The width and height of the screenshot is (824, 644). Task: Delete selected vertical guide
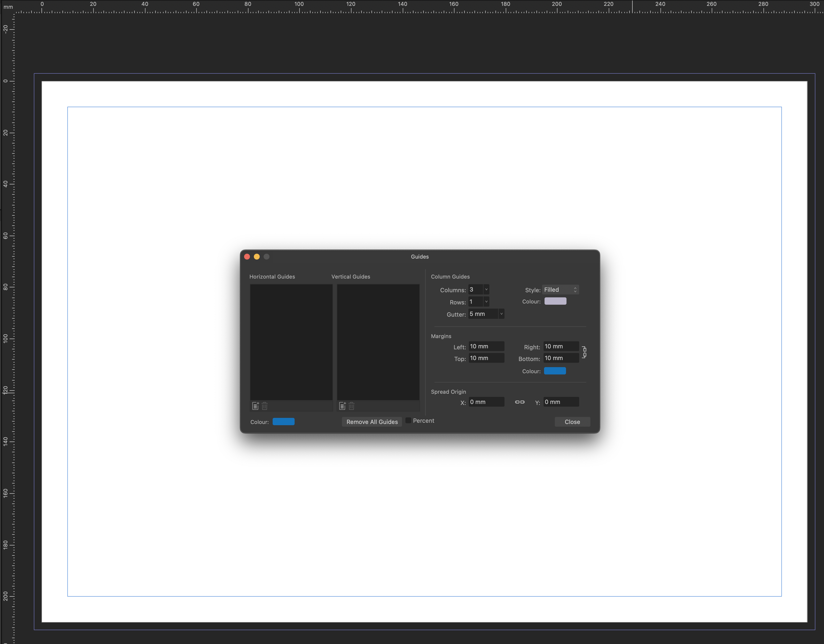(x=352, y=406)
